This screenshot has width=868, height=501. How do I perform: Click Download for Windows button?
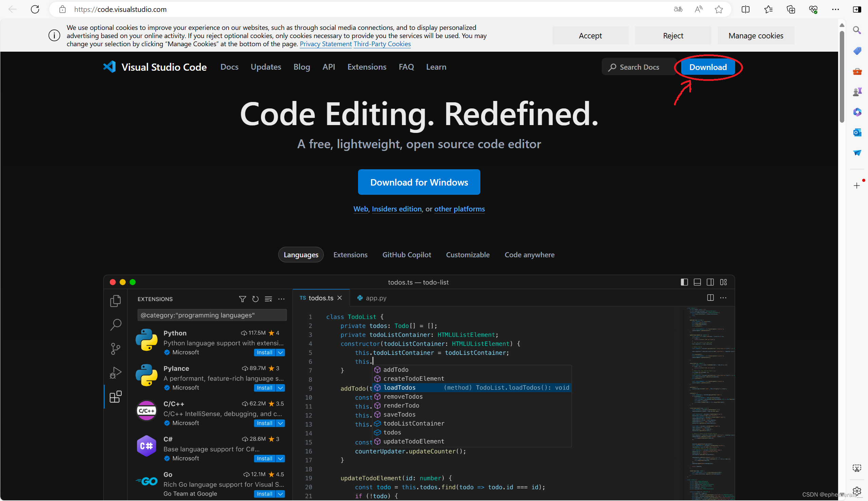[x=419, y=182]
